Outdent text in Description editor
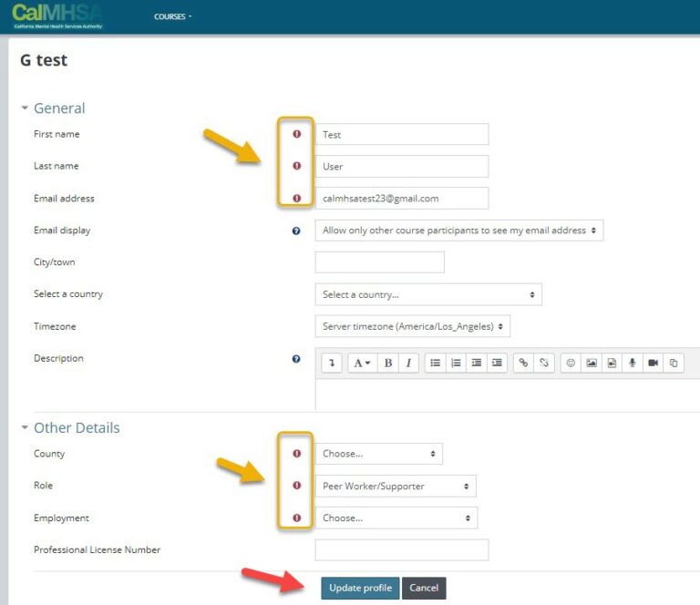 [x=477, y=363]
